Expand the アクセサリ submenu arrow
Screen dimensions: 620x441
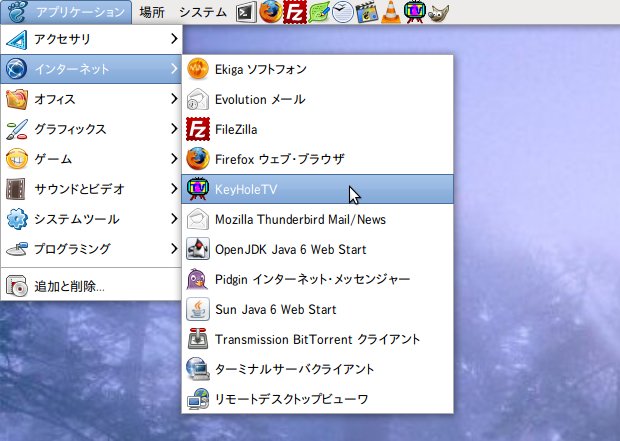pyautogui.click(x=174, y=39)
